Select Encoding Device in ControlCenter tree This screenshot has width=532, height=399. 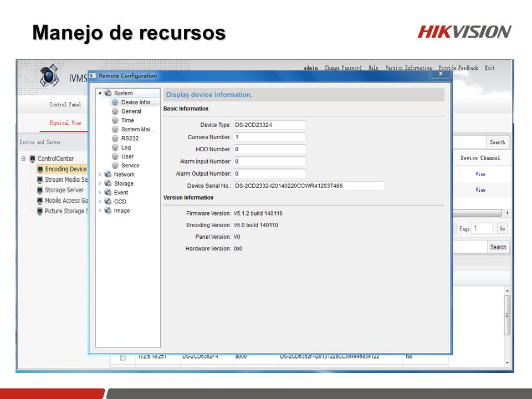pos(66,169)
